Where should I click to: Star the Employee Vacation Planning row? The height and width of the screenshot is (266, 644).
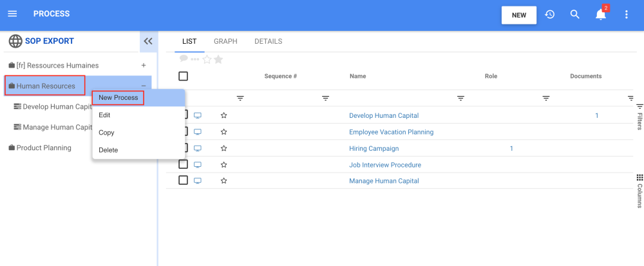coord(223,132)
